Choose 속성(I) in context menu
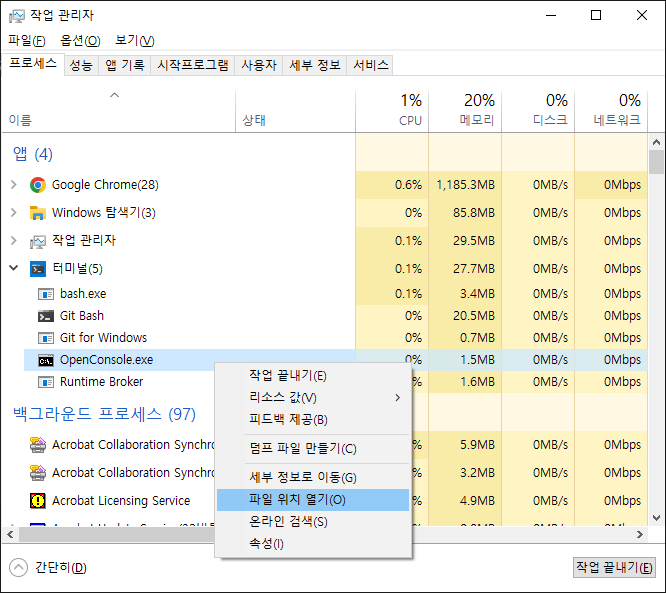The height and width of the screenshot is (593, 666). point(313,544)
